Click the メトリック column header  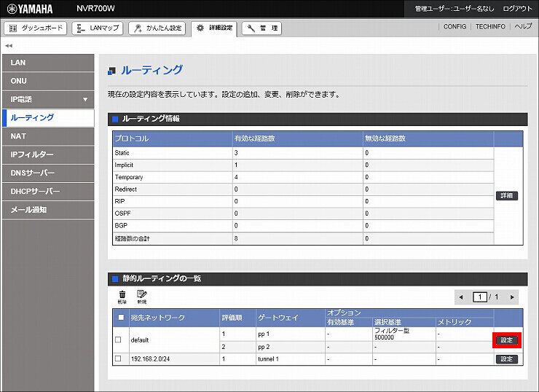coord(465,322)
